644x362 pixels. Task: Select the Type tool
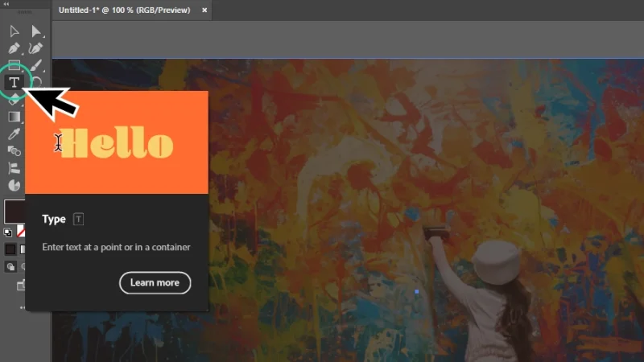coord(14,82)
